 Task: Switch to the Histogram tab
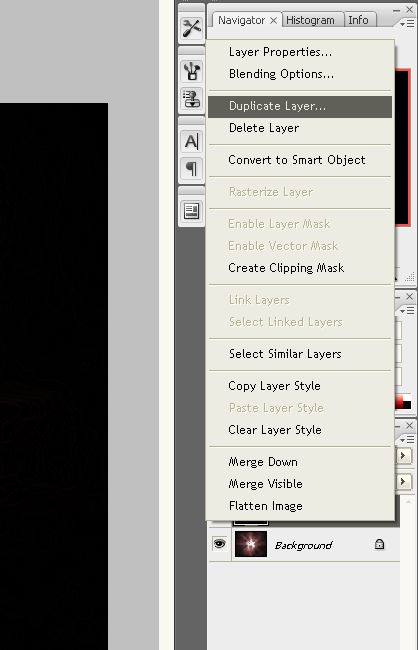click(310, 20)
